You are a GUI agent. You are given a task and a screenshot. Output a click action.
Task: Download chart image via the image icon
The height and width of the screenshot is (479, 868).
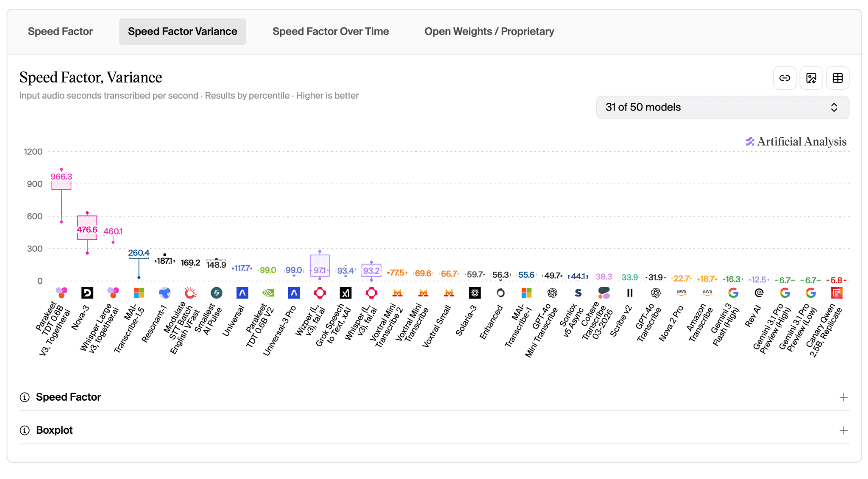(811, 78)
